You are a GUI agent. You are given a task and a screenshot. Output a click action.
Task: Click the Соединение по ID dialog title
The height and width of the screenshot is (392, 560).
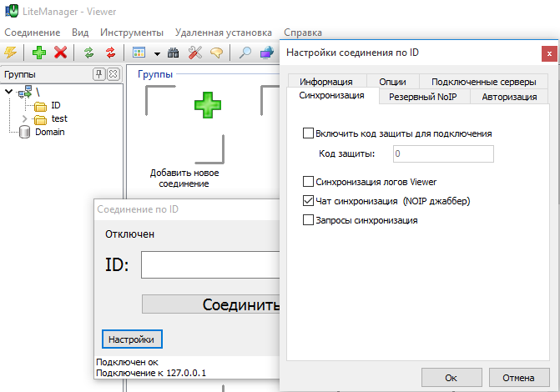138,209
